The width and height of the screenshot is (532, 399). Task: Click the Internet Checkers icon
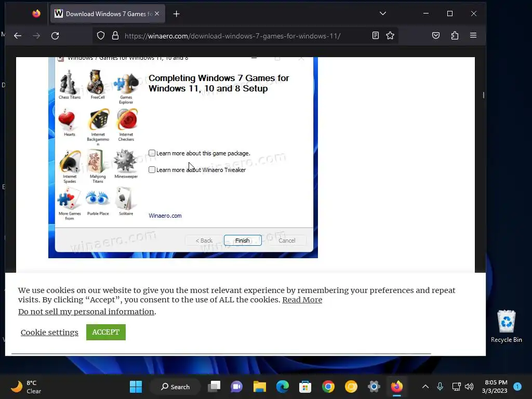pos(126,125)
